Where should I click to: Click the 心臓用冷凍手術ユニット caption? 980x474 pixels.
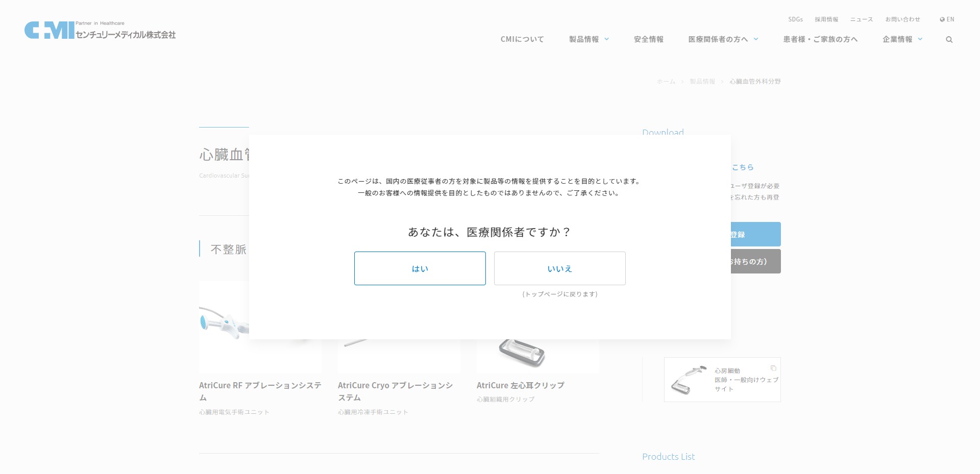click(373, 412)
